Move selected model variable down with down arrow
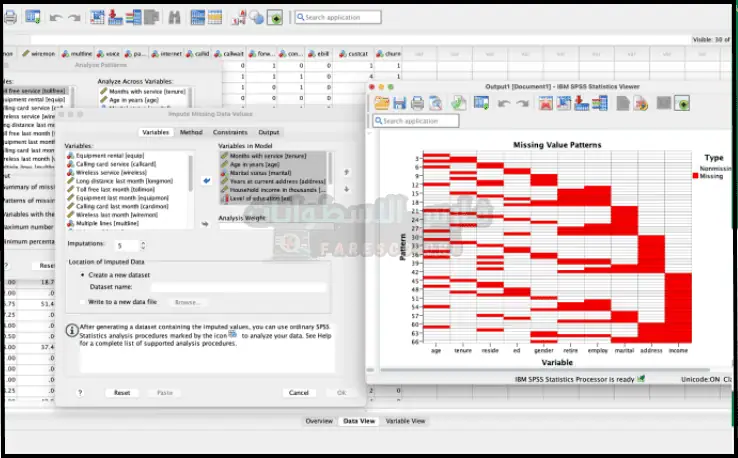 346,188
